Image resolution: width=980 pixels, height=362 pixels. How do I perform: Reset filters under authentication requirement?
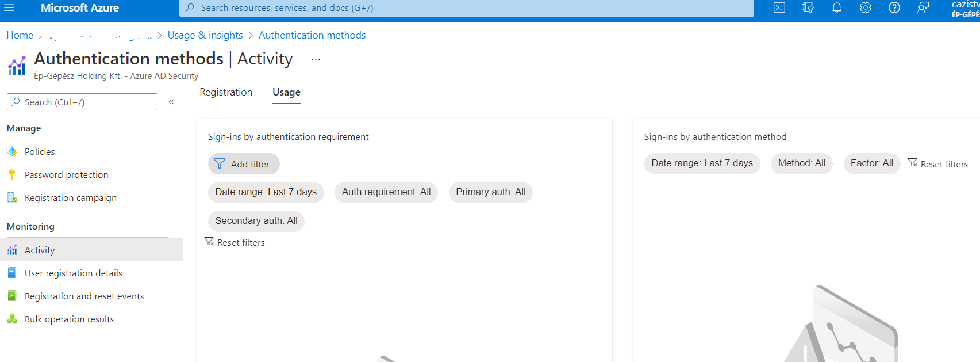[x=235, y=242]
